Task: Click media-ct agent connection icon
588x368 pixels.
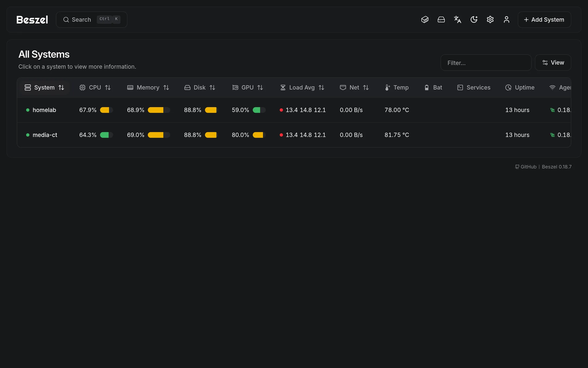Action: pos(552,135)
